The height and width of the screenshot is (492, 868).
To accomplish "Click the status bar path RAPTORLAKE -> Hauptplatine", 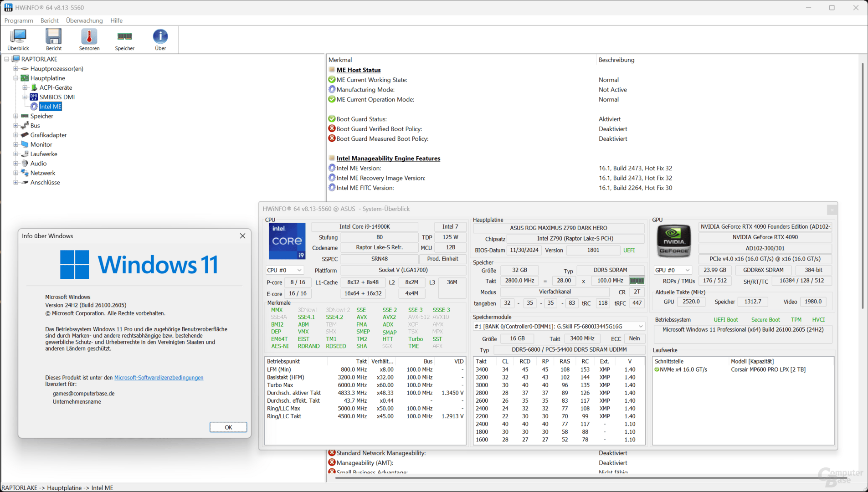I will 57,487.
